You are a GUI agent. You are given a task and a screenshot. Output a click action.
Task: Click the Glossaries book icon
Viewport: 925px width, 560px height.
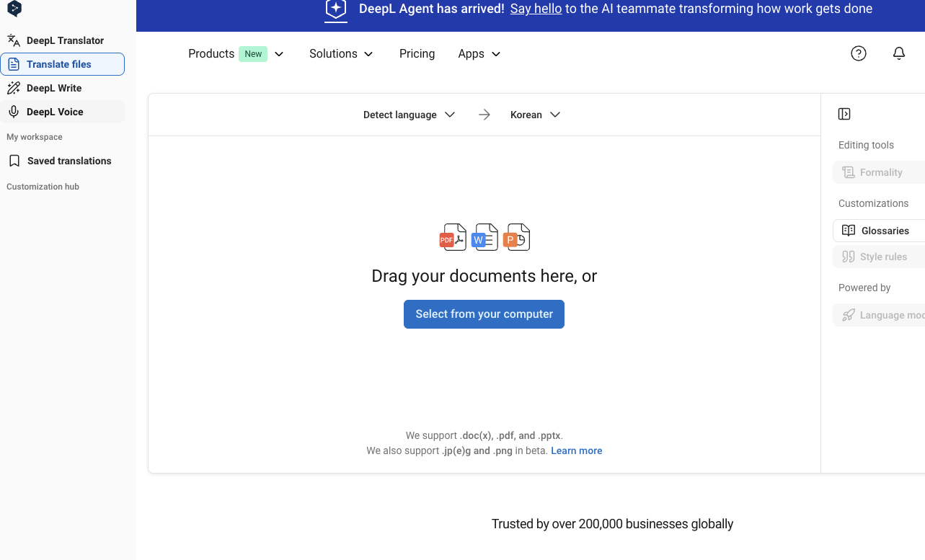tap(849, 231)
